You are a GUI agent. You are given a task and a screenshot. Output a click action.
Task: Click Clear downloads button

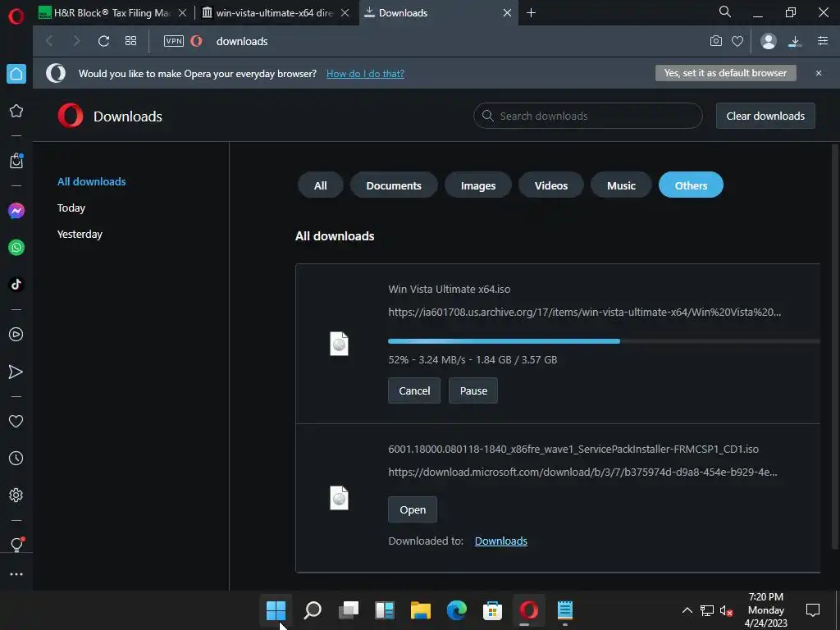(x=765, y=116)
